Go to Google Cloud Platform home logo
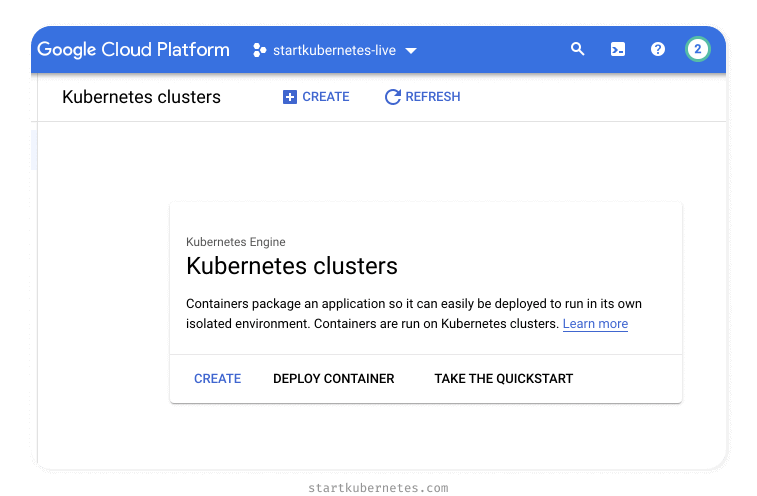Image resolution: width=757 pixels, height=496 pixels. (134, 49)
